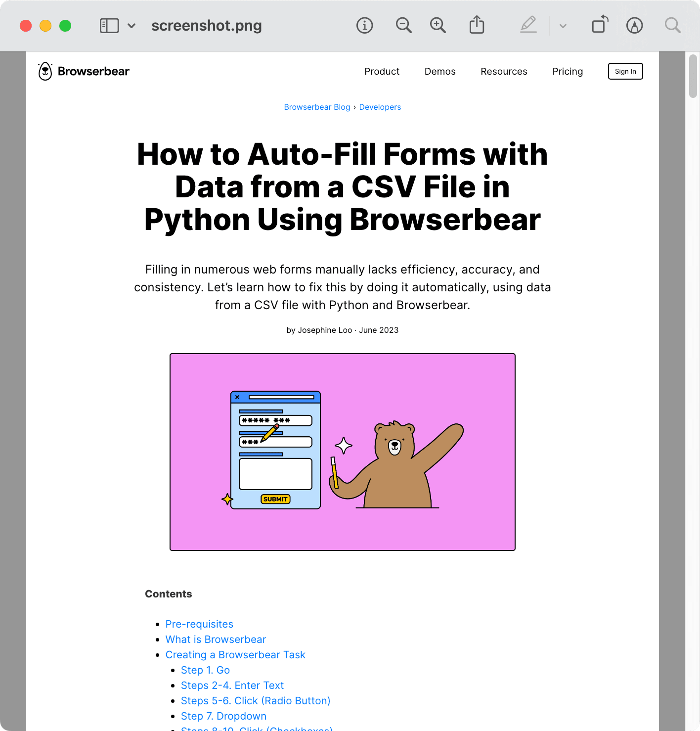The height and width of the screenshot is (731, 700).
Task: Click the Contents heading
Action: pos(169,594)
